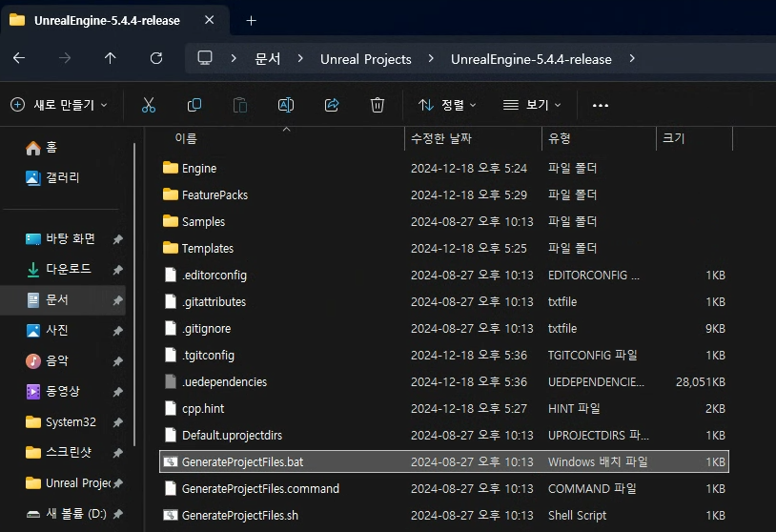Open a new tab with plus
This screenshot has height=532, width=776.
pos(252,20)
